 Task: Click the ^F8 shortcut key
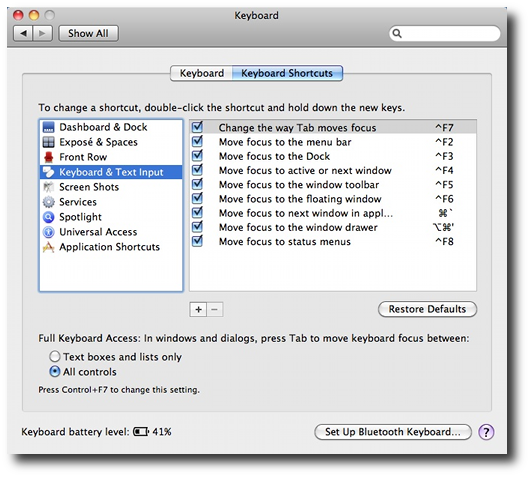click(x=444, y=241)
